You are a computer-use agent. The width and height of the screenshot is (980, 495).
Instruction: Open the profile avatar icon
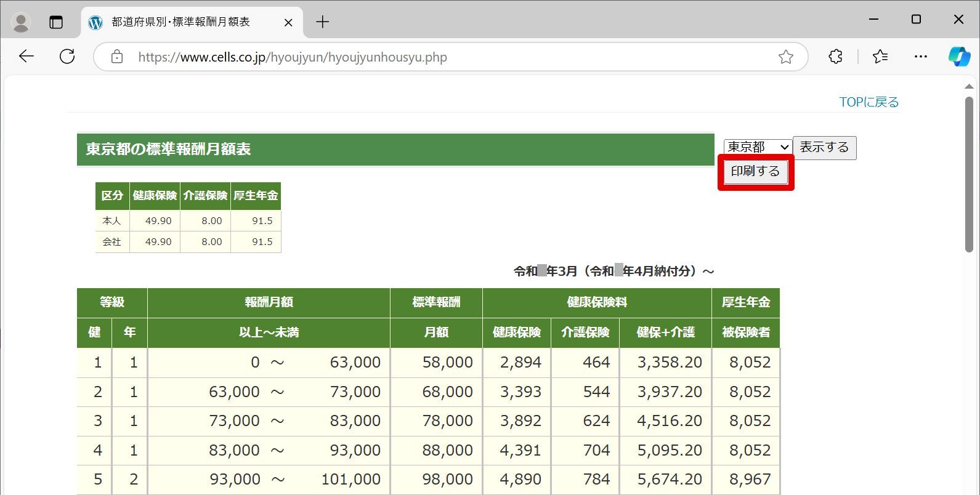(21, 22)
